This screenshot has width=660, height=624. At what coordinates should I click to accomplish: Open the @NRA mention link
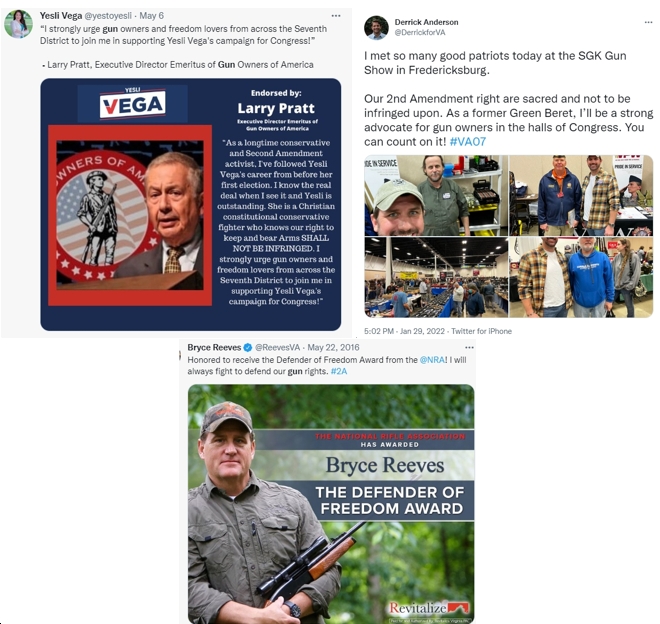(432, 360)
